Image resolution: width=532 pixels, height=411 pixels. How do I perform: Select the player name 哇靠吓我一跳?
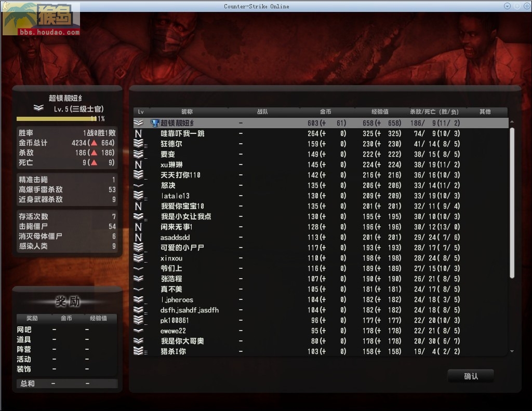tap(182, 133)
